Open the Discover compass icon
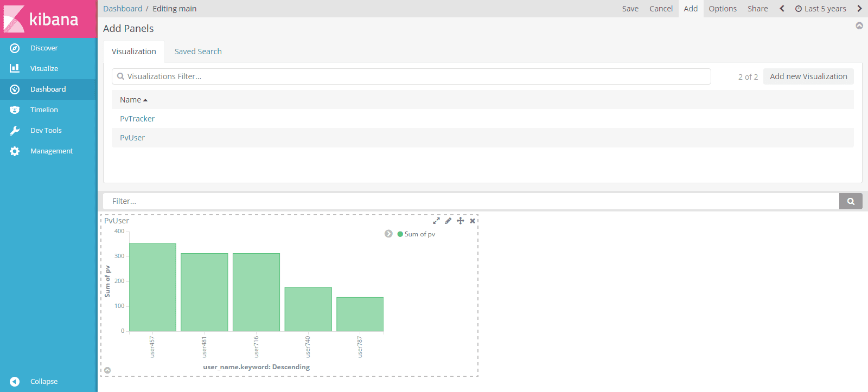 click(15, 48)
